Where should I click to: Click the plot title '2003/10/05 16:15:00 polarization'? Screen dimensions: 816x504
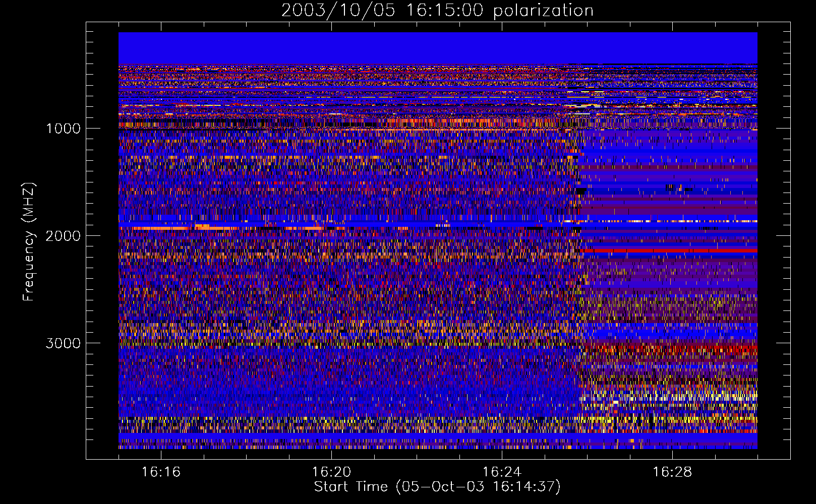click(x=437, y=11)
